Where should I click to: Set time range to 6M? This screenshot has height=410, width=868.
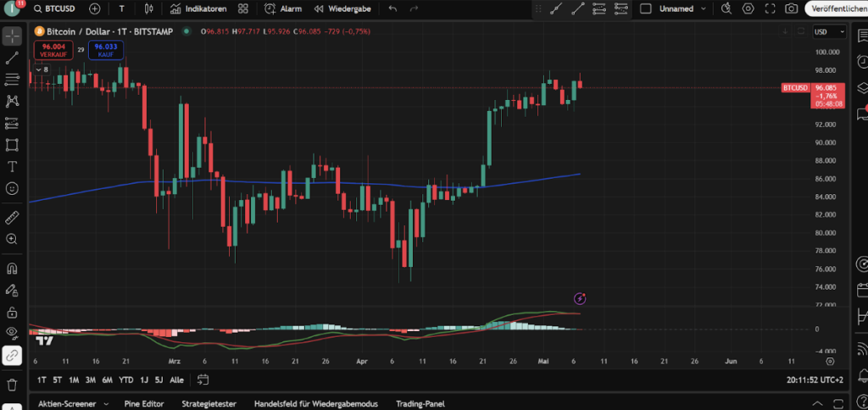click(108, 380)
